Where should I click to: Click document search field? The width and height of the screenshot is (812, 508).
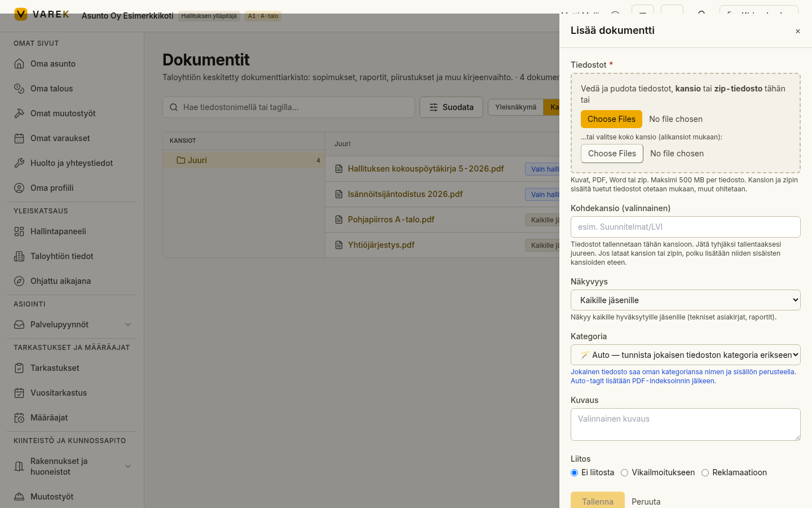pos(289,107)
